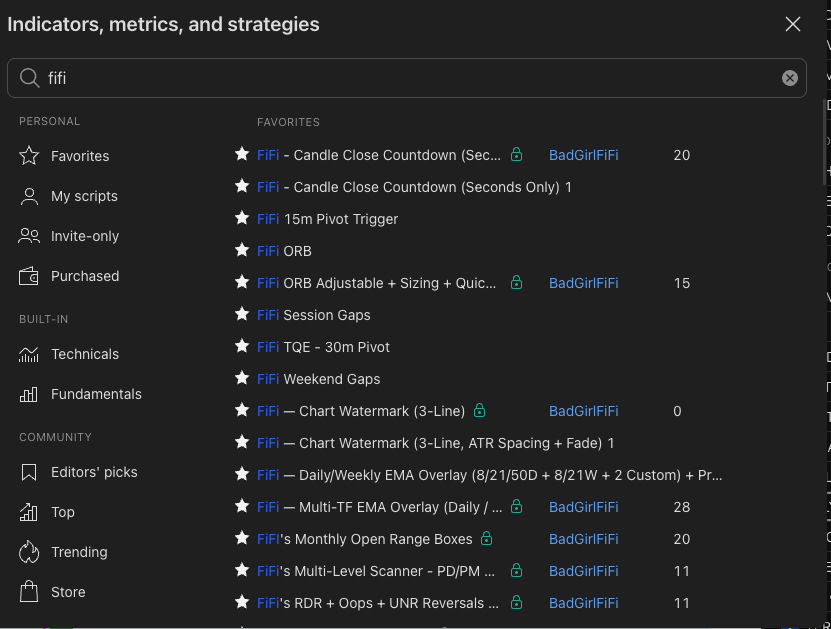
Task: Open Trending community scripts
Action: tap(79, 552)
